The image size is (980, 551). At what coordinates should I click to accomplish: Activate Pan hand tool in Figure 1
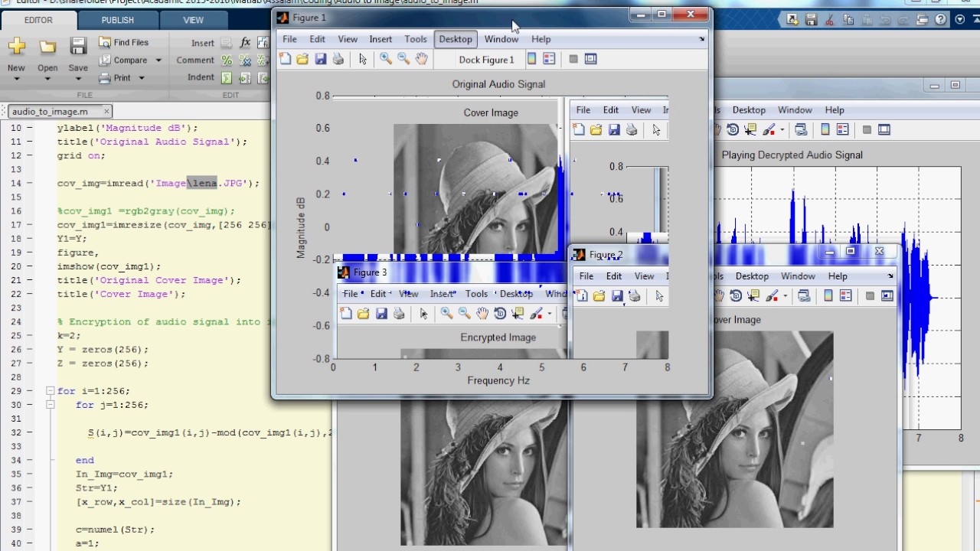[x=421, y=59]
